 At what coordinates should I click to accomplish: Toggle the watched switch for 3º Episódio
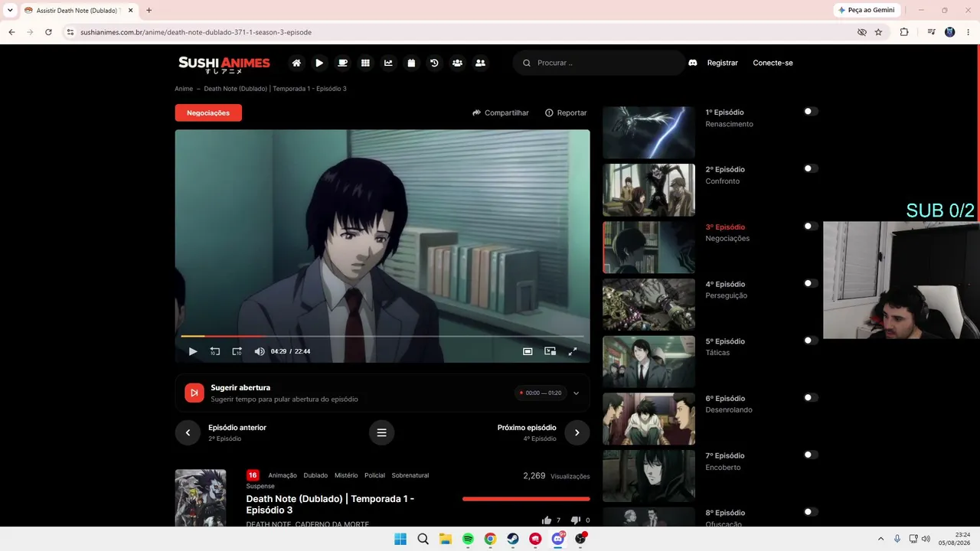click(811, 226)
